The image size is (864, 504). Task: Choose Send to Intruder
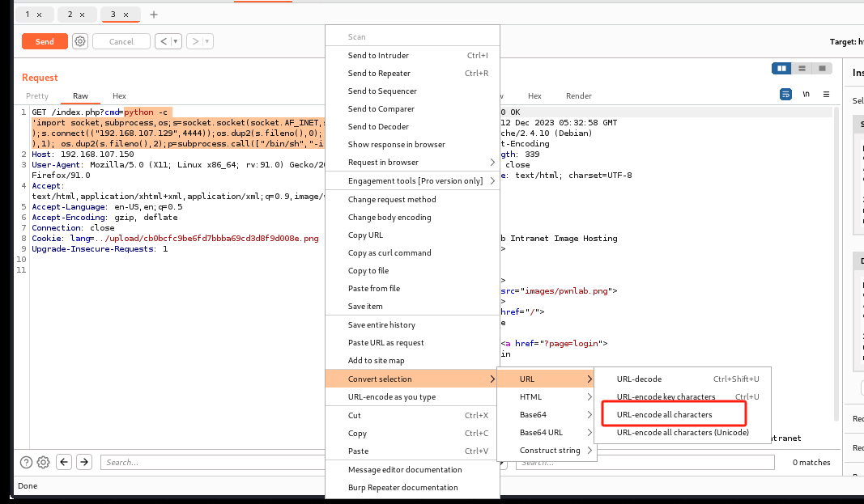pyautogui.click(x=413, y=56)
